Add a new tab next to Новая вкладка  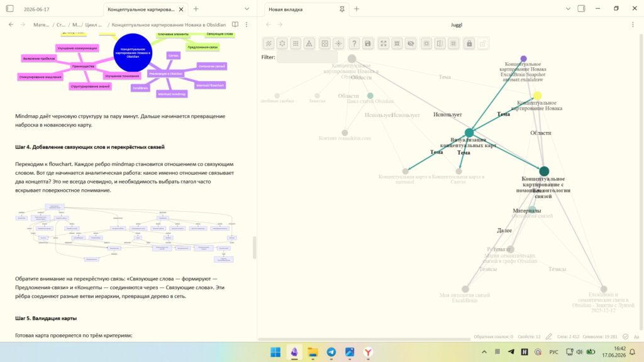(357, 9)
